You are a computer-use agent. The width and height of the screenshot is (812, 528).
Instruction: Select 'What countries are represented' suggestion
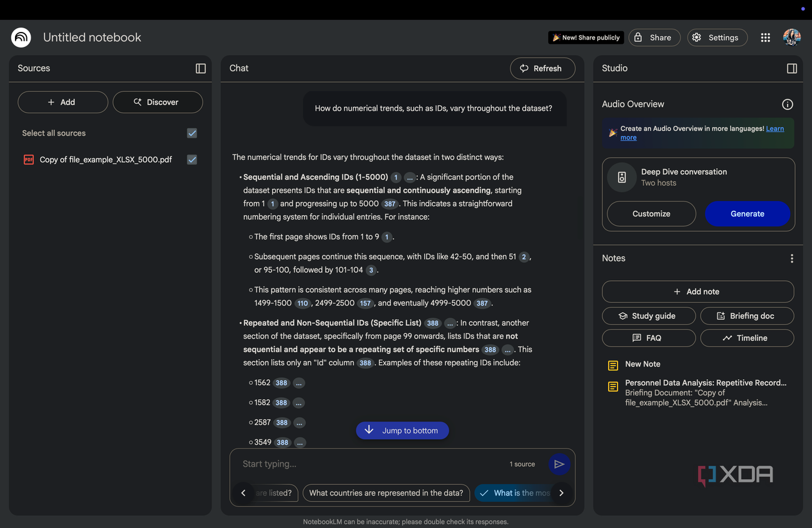pyautogui.click(x=386, y=493)
